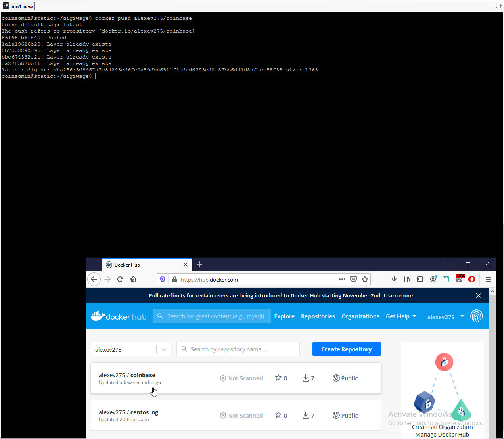Click Not Scanned shield on centos_ng row
This screenshot has height=439, width=504.
223,415
